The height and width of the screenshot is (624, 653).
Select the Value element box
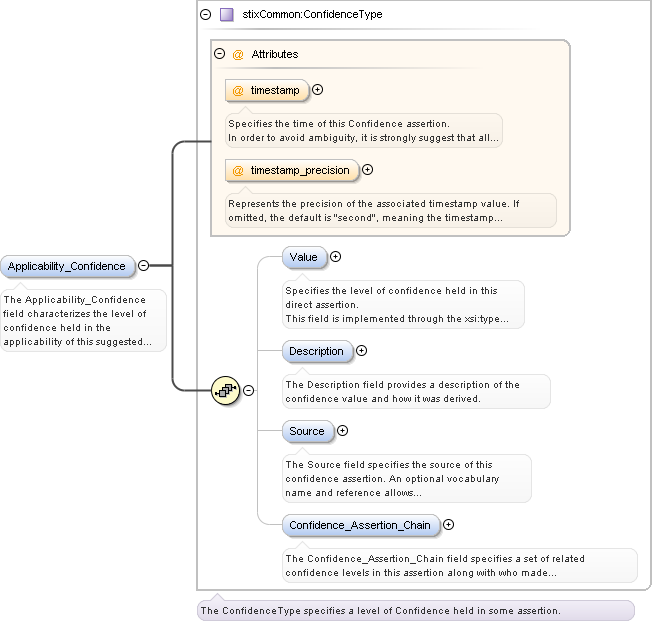pos(304,257)
